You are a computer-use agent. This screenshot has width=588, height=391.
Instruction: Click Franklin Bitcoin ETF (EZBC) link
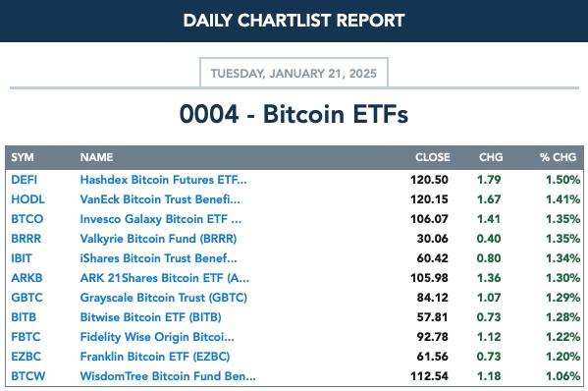pyautogui.click(x=155, y=357)
